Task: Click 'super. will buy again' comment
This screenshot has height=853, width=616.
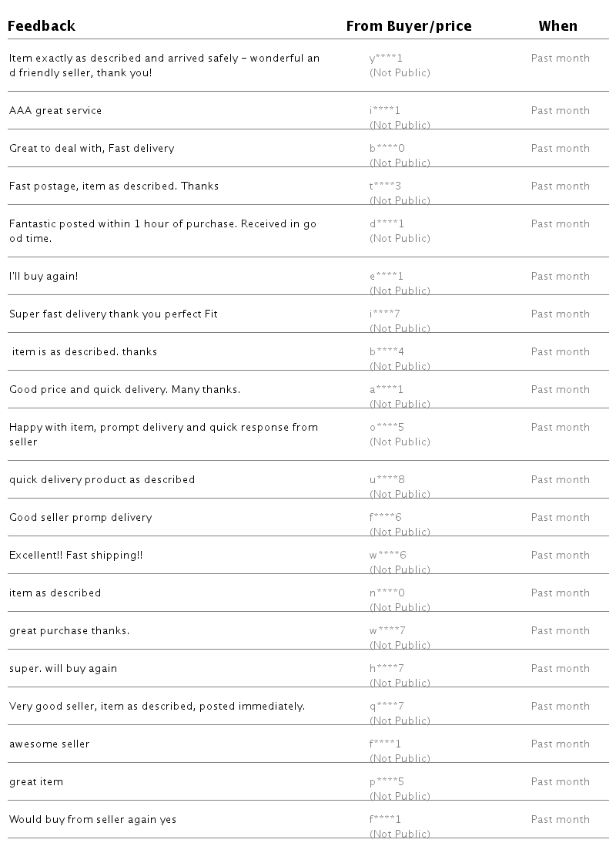Action: tap(63, 669)
